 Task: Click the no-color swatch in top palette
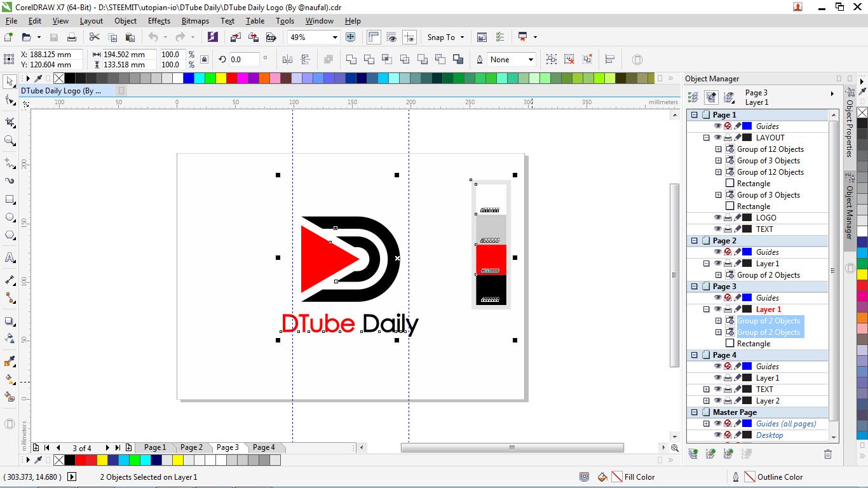coord(59,78)
